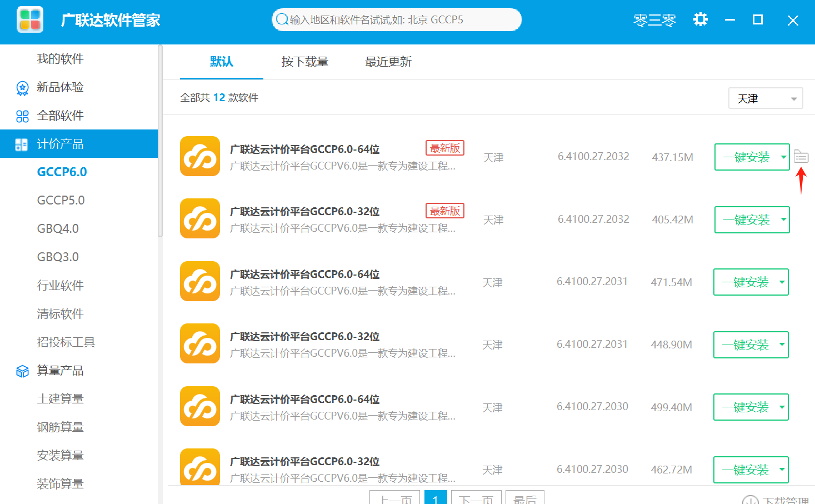Click the search magnifier icon
Screen dimensions: 815x504
(282, 19)
